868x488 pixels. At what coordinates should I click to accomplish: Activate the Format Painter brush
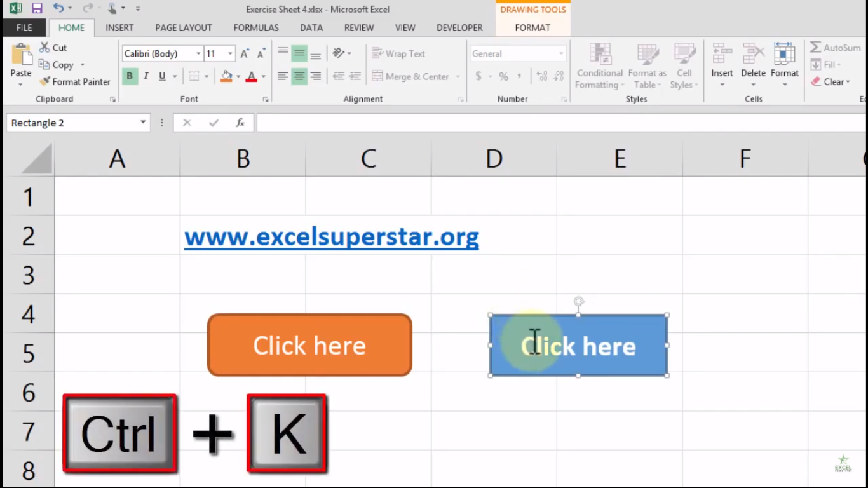(44, 81)
